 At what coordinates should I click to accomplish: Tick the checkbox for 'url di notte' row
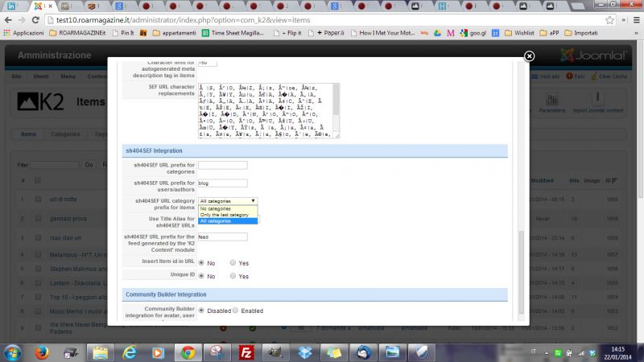click(x=38, y=199)
